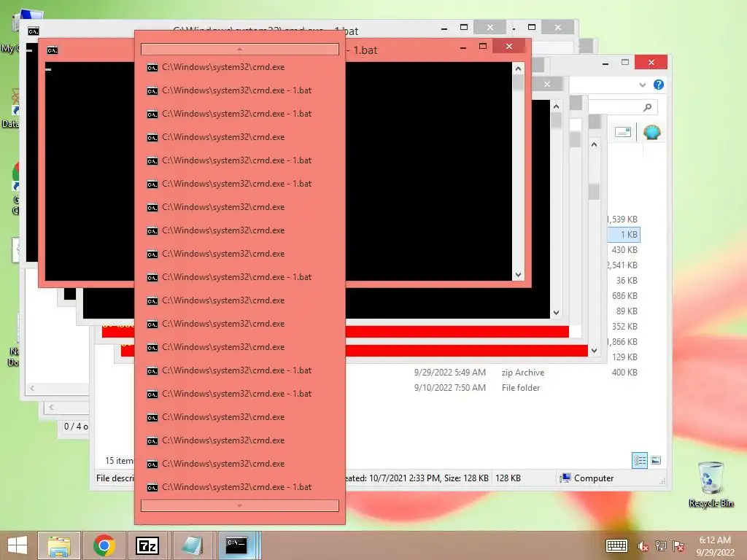Open the Action Center flag icon
Viewport: 747px width, 560px height.
pyautogui.click(x=678, y=546)
